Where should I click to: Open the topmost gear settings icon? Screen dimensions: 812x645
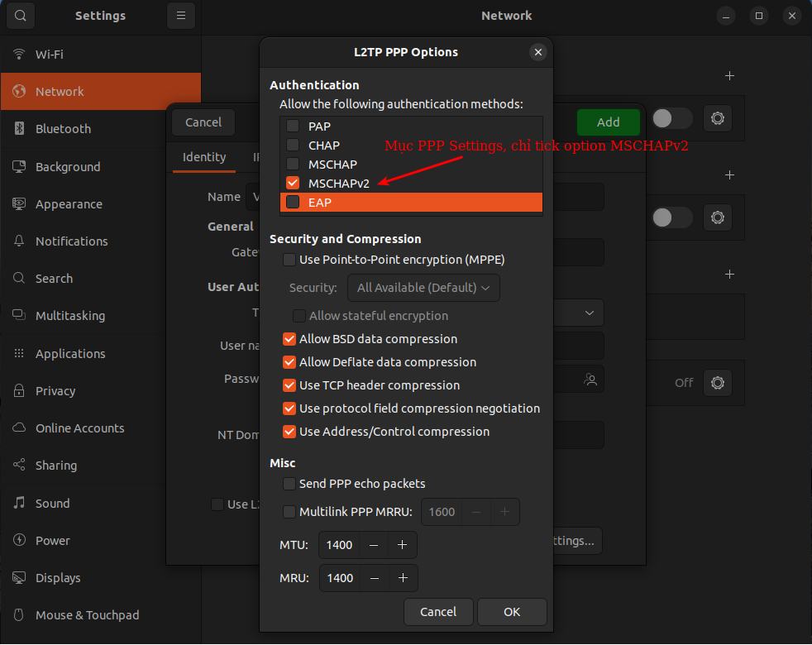pyautogui.click(x=717, y=118)
